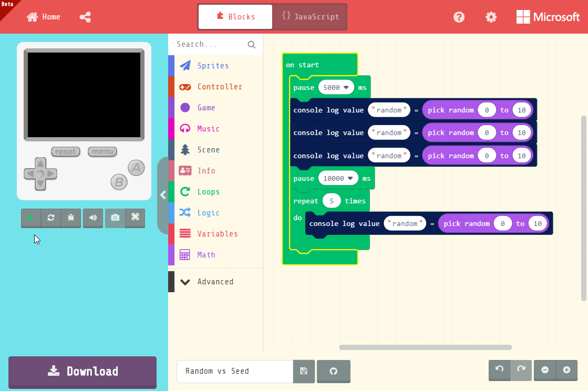Select pick random block in third console log
Screen dimensions: 588x391
pyautogui.click(x=451, y=156)
